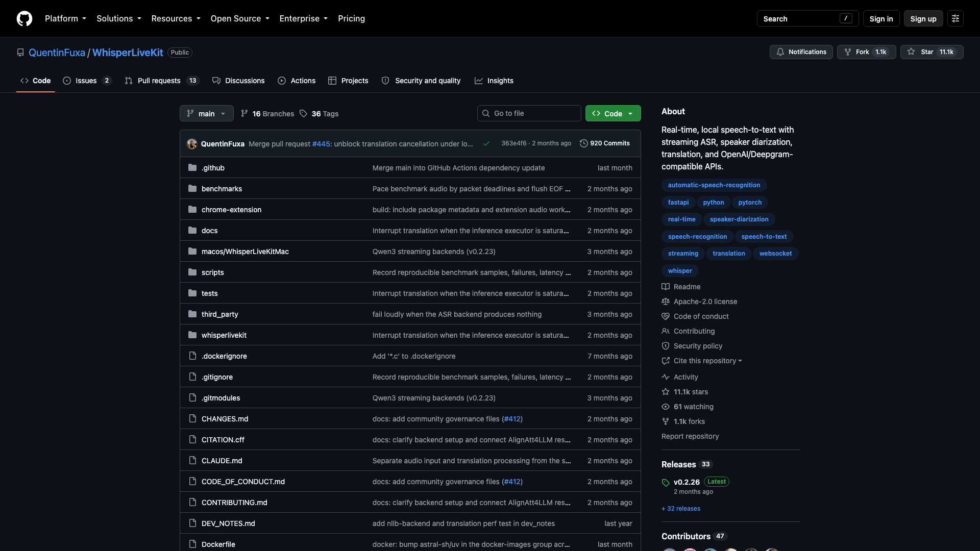980x551 pixels.
Task: Open the whisperlivekit folder
Action: tap(224, 335)
